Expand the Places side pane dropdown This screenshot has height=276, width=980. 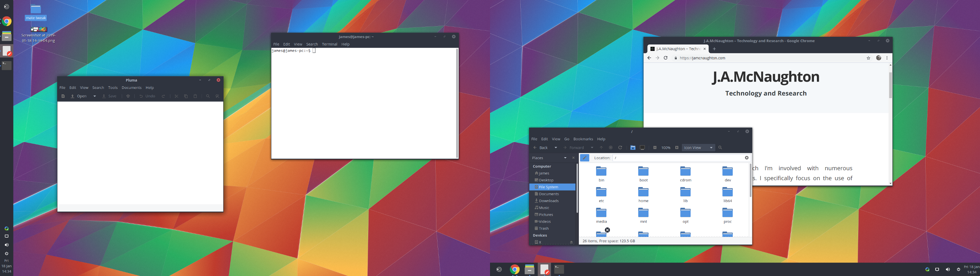point(565,158)
